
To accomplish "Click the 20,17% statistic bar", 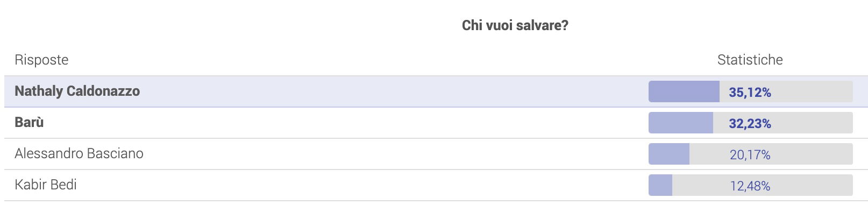I will click(751, 154).
